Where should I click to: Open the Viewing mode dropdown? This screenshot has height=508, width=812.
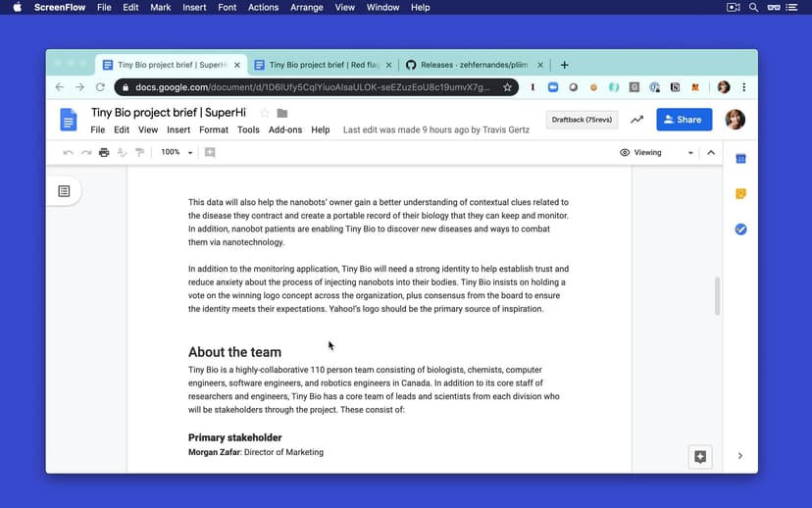pyautogui.click(x=655, y=153)
